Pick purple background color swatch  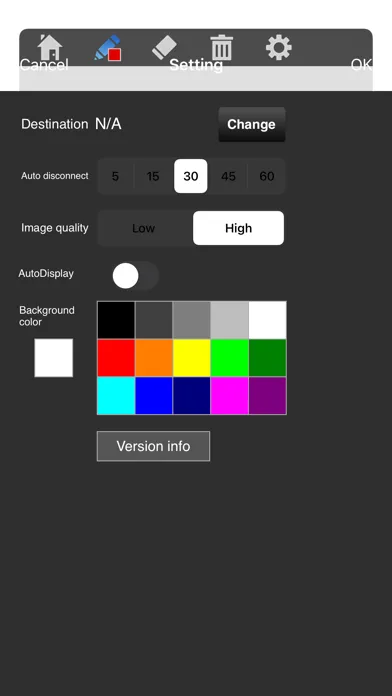tap(267, 395)
